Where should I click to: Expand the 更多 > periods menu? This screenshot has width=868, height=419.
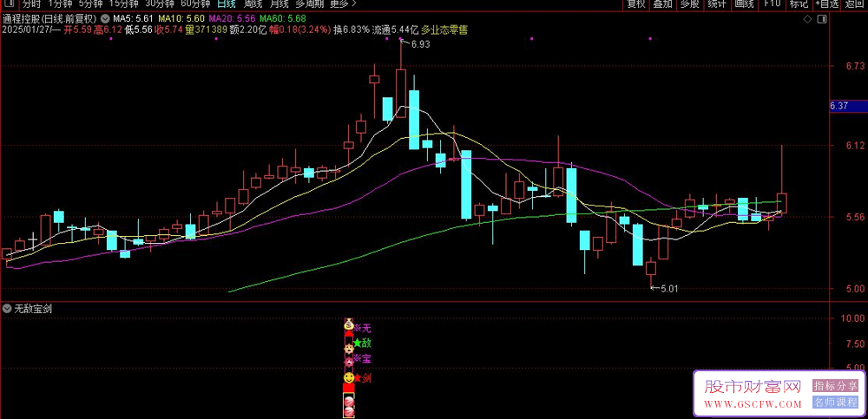pos(343,3)
